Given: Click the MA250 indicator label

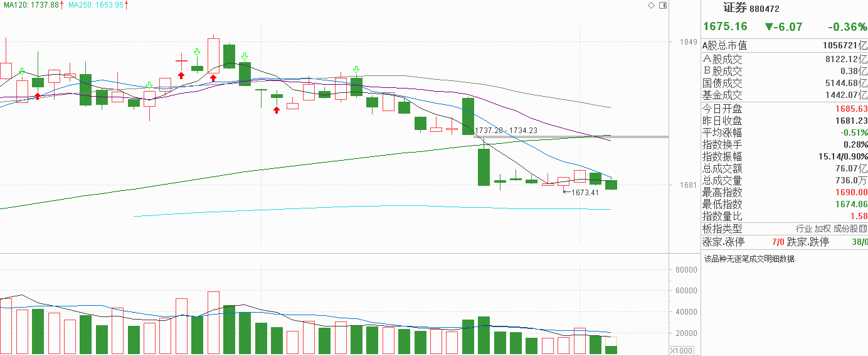Looking at the screenshot, I should click(96, 4).
